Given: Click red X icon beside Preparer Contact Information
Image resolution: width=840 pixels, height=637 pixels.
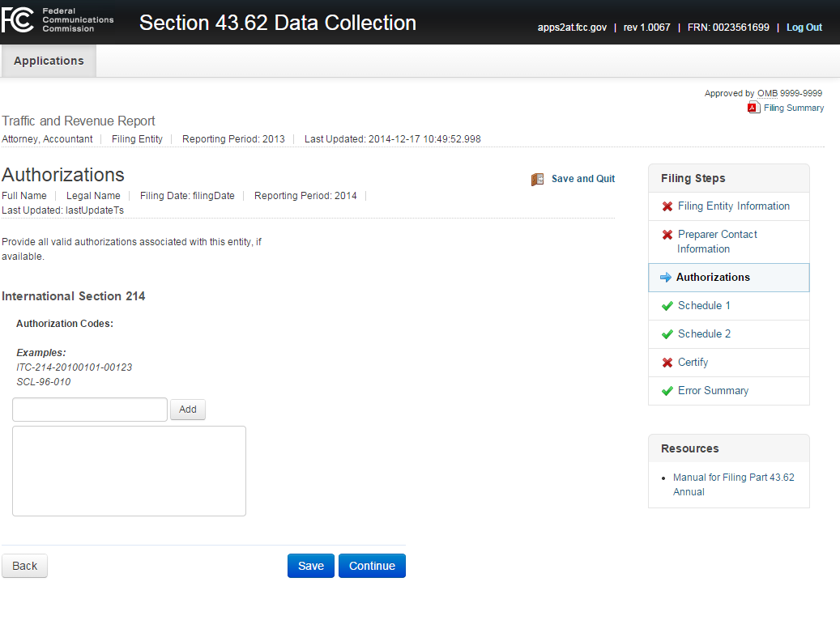Looking at the screenshot, I should 667,235.
